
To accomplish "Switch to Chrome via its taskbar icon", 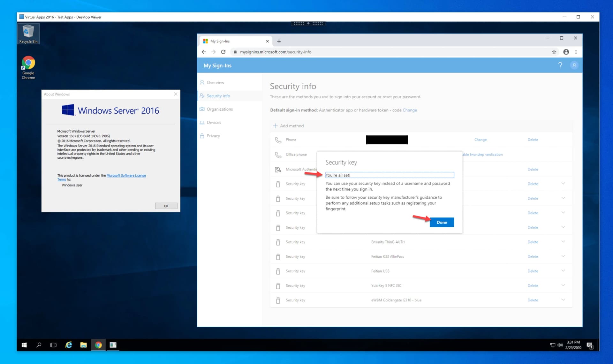I will [98, 345].
